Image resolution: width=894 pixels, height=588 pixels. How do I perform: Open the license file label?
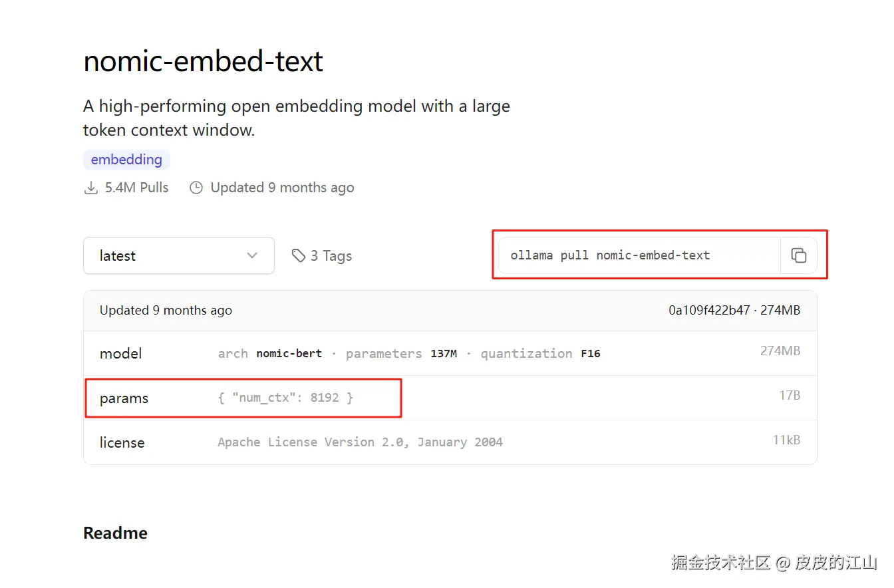122,443
